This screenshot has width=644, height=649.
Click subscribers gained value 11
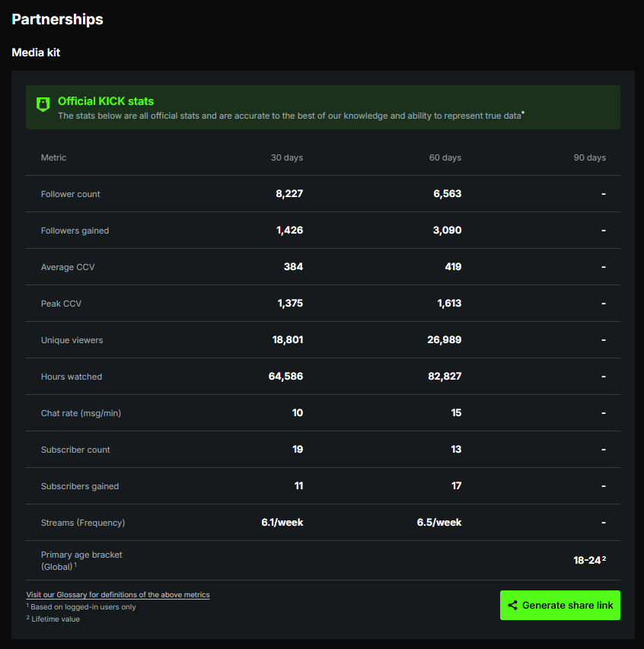coord(298,486)
